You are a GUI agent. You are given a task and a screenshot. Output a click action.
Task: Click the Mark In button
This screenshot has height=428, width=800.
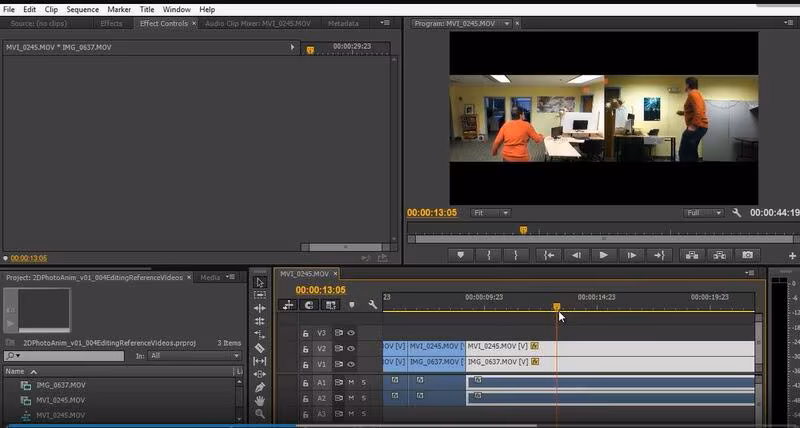pyautogui.click(x=488, y=255)
